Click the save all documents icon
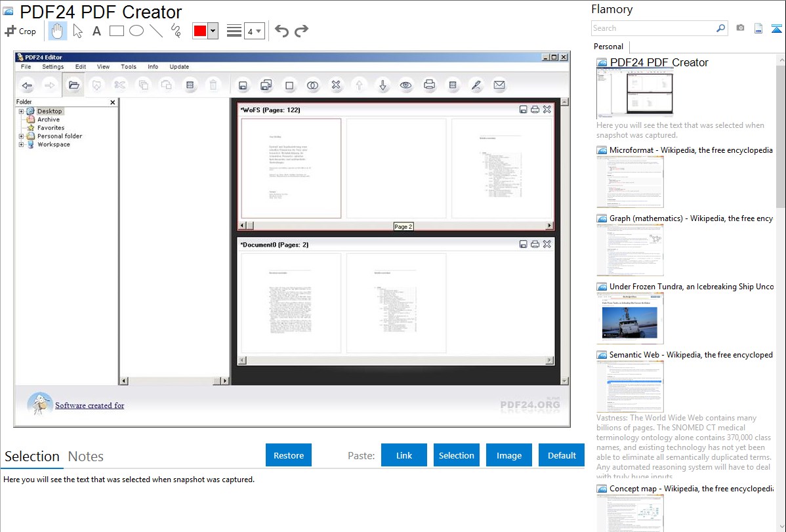This screenshot has height=532, width=786. point(266,85)
